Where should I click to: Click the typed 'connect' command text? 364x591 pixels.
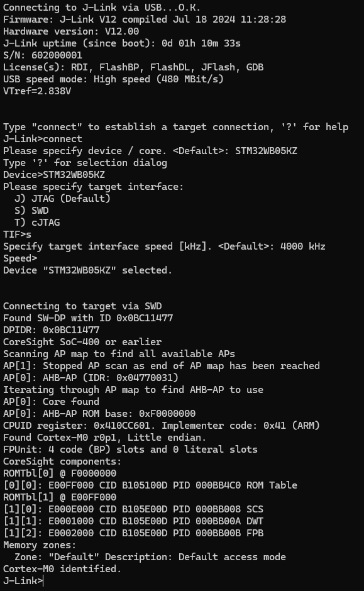coord(62,139)
